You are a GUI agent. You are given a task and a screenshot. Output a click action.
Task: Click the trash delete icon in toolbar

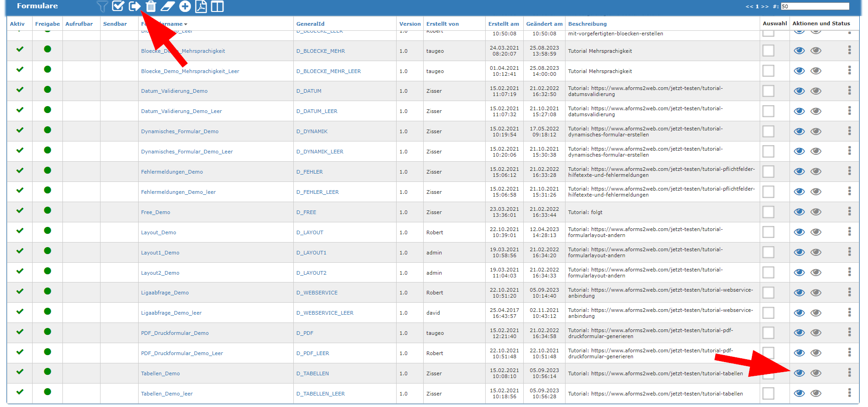pyautogui.click(x=151, y=6)
